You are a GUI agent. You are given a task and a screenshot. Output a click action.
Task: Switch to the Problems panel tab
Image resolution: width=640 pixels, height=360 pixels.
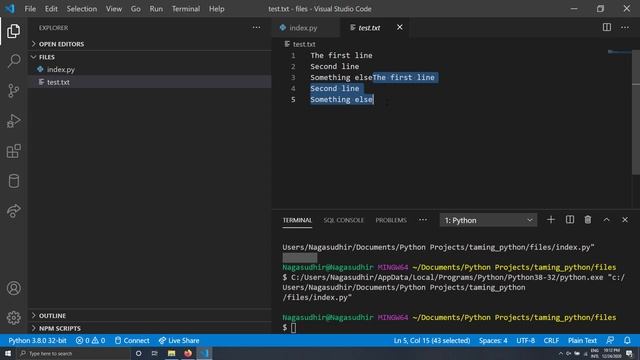coord(391,220)
